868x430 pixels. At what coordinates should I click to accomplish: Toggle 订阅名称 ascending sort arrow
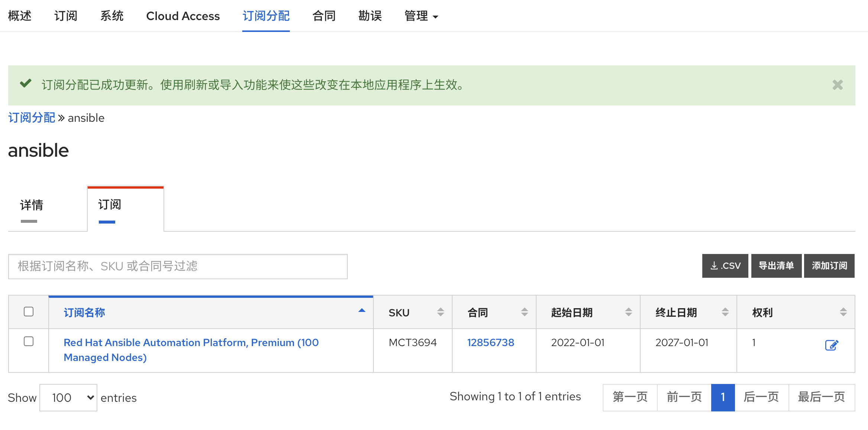(362, 311)
